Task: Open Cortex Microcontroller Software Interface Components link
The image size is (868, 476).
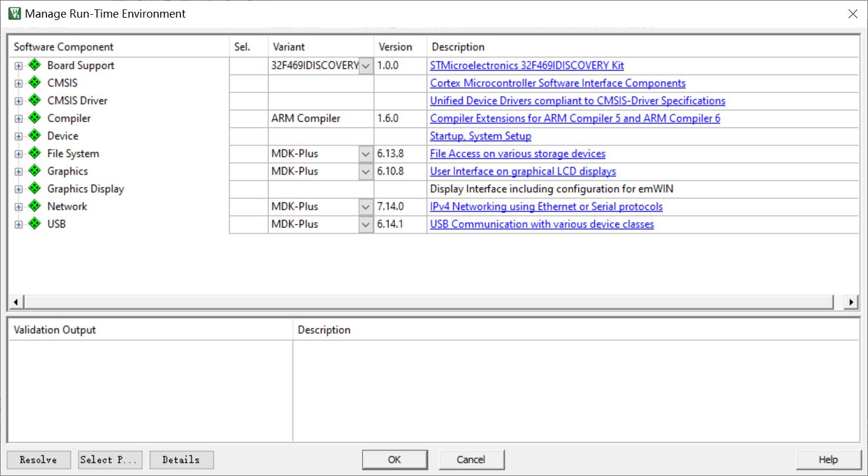Action: point(558,83)
